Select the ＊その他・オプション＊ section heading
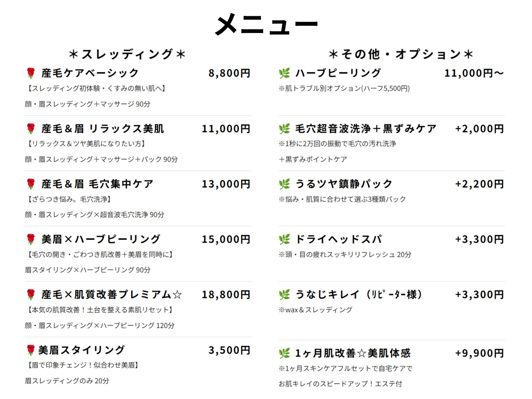Screen dimensions: 532x399 [401, 54]
